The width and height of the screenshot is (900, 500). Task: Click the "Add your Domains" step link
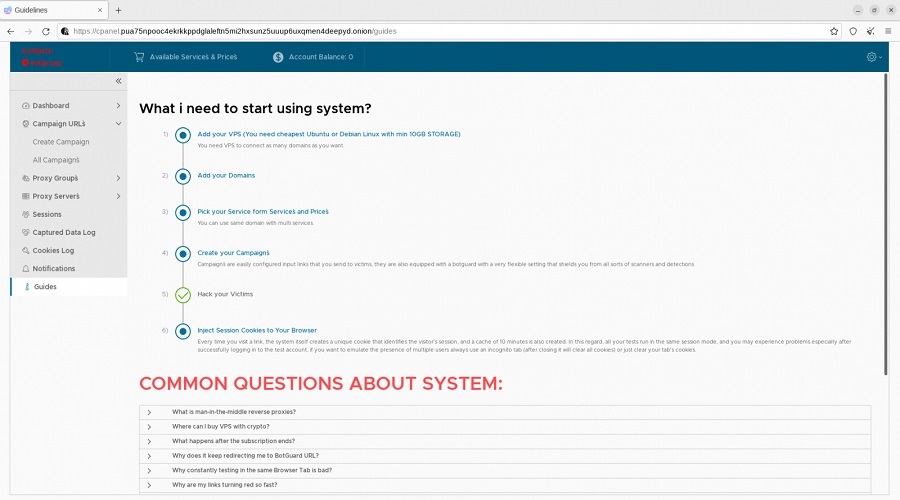[x=226, y=175]
